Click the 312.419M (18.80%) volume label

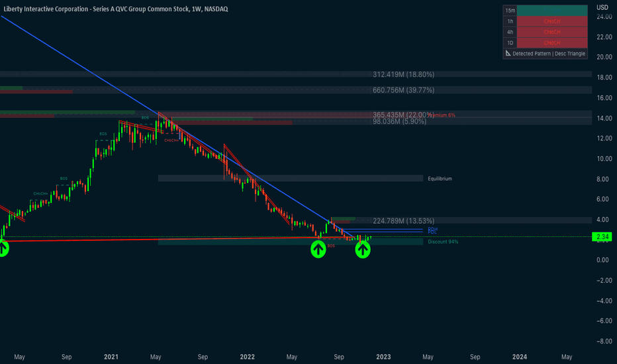click(x=403, y=74)
